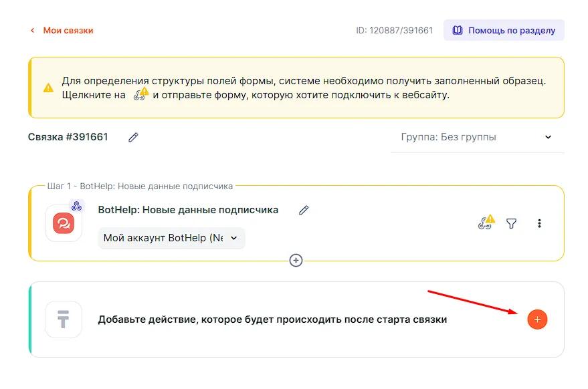Select the Связка #391661 title
This screenshot has height=389, width=588.
68,137
